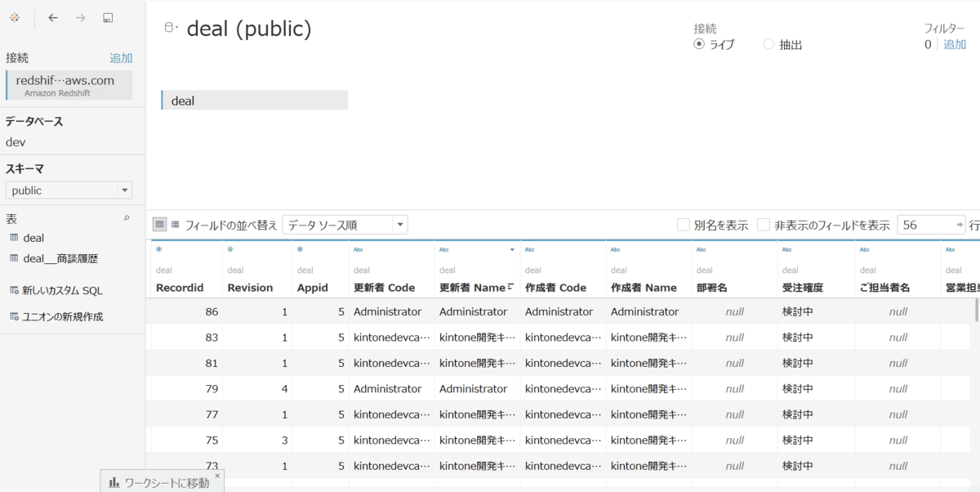Click the deal__商談履歴 table icon
Viewport: 980px width, 492px height.
[14, 258]
